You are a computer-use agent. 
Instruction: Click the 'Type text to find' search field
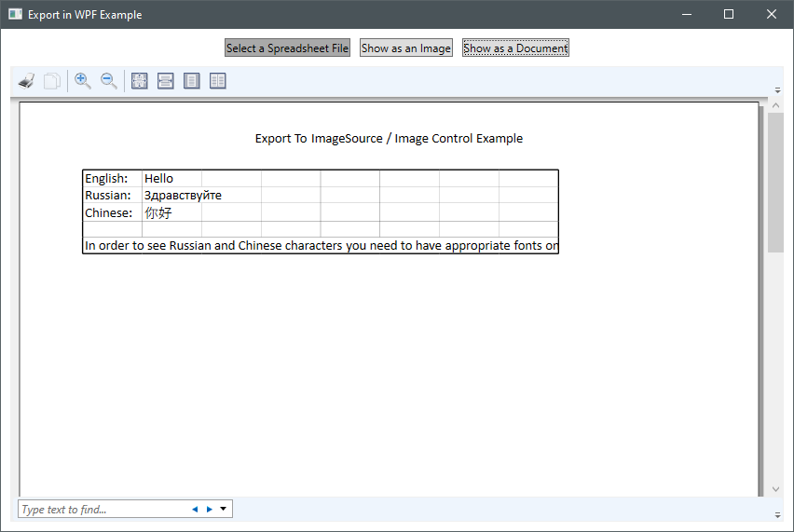[103, 510]
